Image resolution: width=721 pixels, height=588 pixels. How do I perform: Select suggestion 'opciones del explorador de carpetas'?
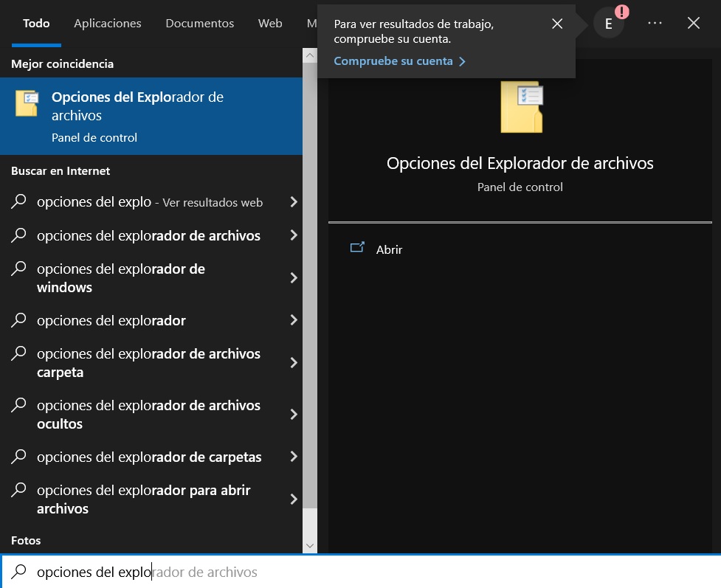coord(151,457)
